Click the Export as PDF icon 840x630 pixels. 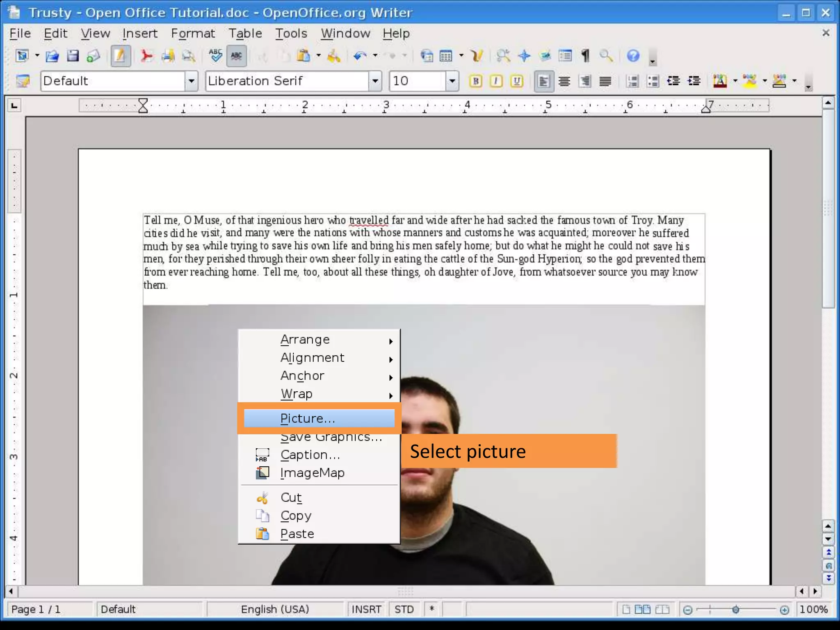pos(146,56)
